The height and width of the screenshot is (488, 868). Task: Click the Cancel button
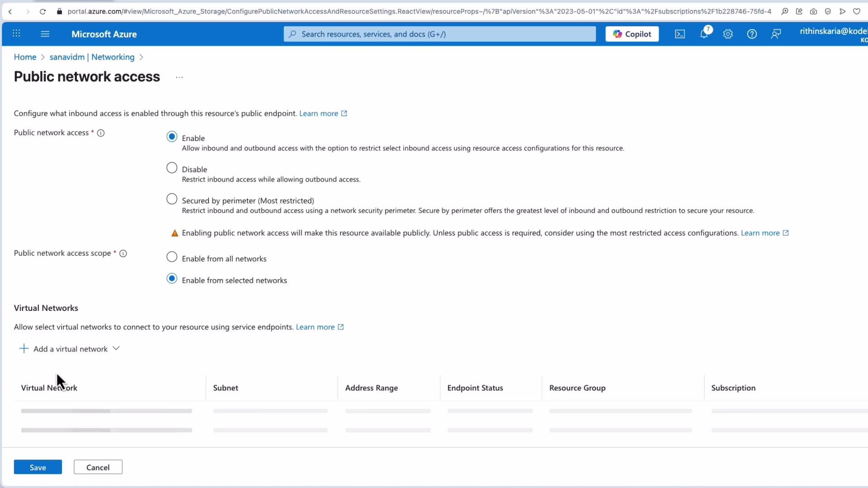(98, 467)
